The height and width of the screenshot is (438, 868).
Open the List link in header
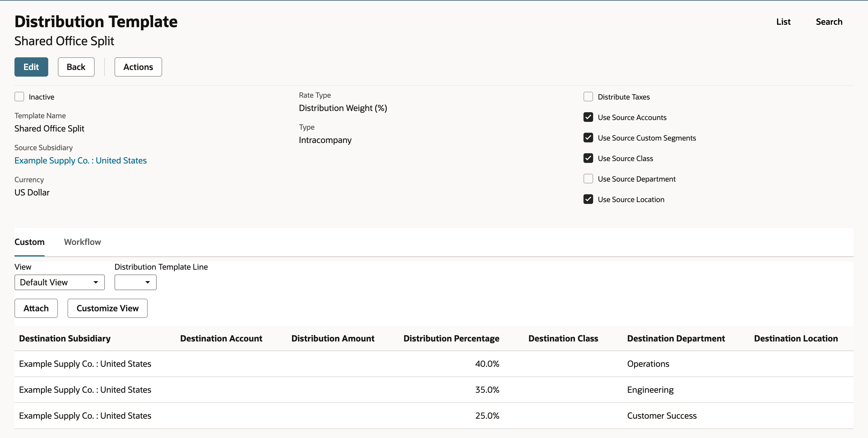tap(783, 22)
